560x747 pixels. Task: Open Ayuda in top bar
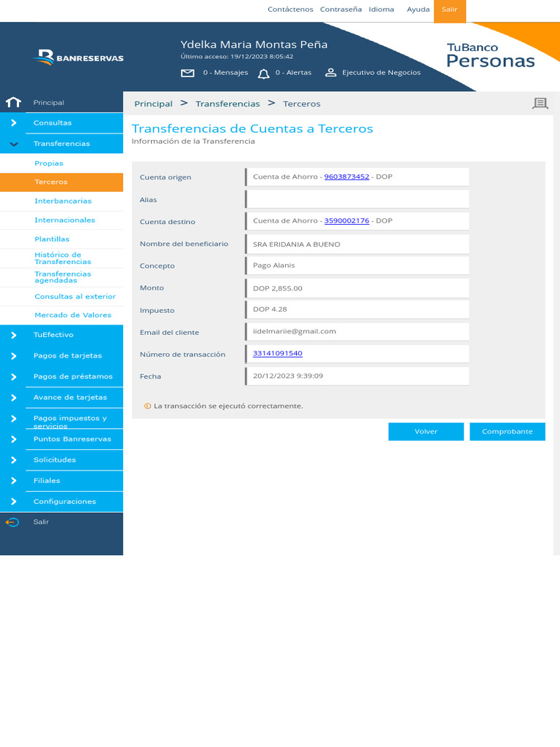[x=418, y=9]
